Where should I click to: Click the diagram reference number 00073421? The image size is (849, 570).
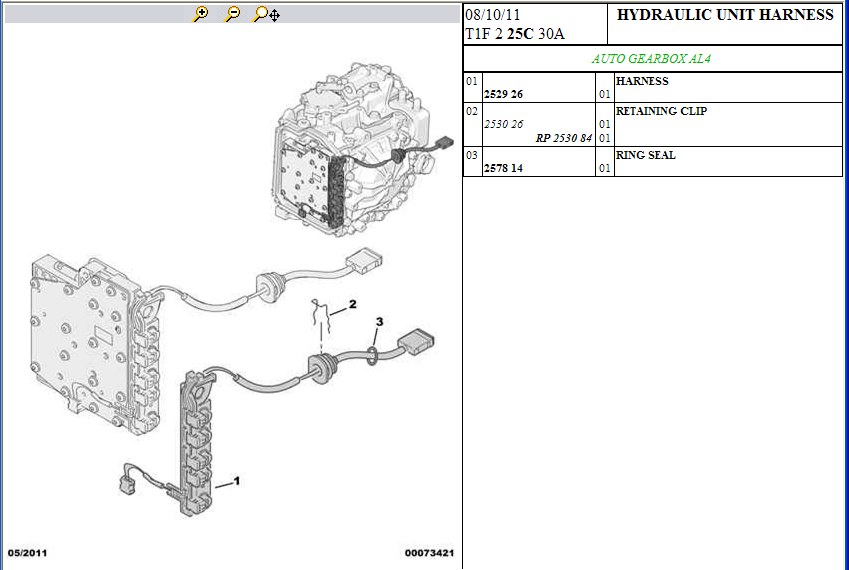(430, 553)
